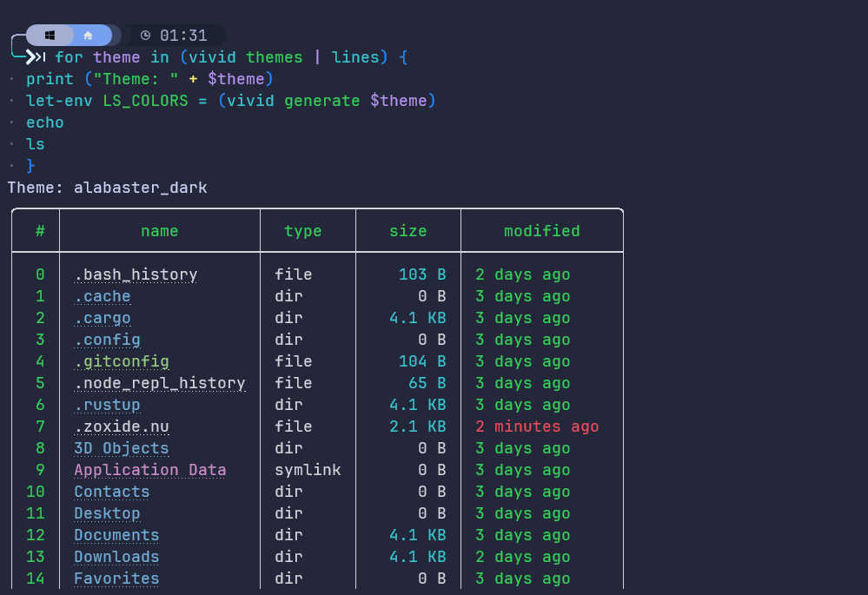Click the 'vivid generate' command text

point(294,101)
